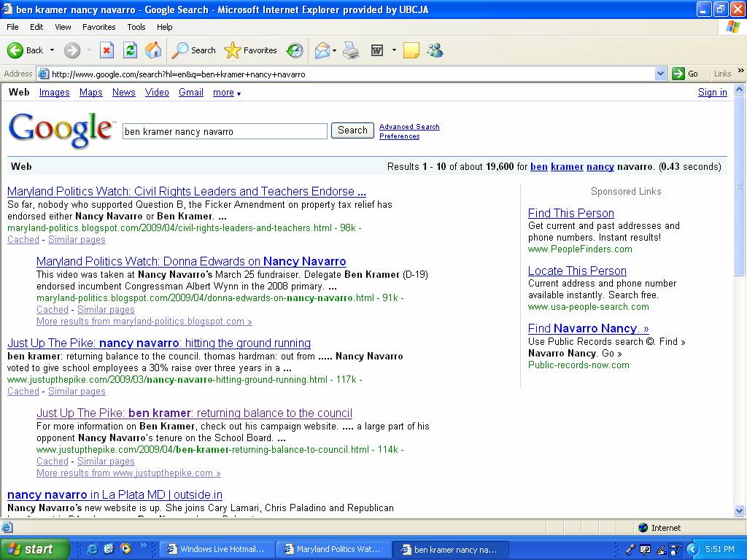Open the View menu

[63, 27]
